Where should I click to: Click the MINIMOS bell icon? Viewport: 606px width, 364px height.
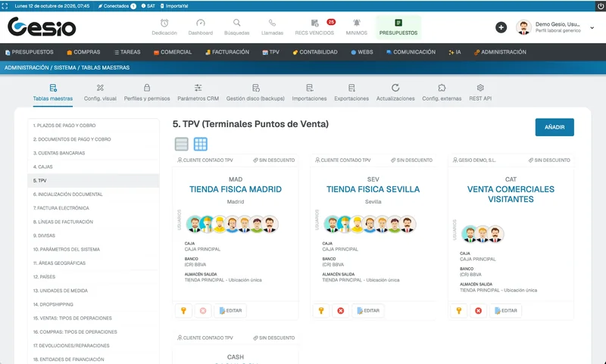click(356, 23)
